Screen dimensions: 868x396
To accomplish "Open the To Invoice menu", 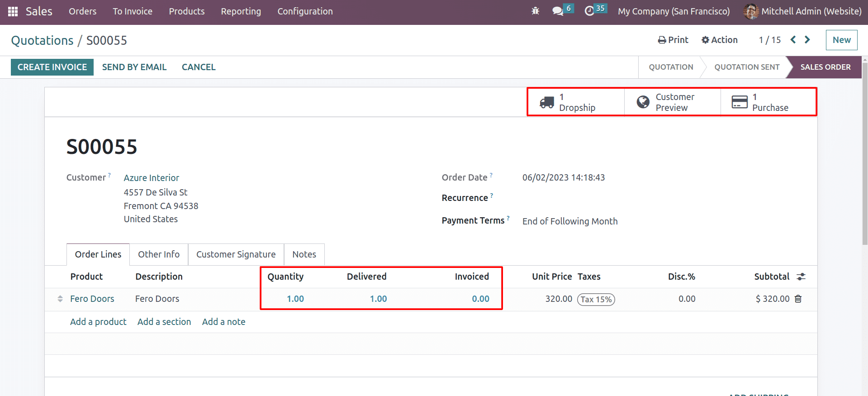I will tap(133, 11).
